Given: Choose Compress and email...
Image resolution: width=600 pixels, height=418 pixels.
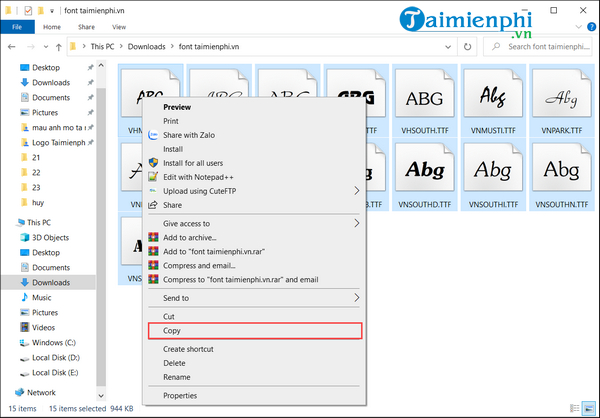Looking at the screenshot, I should [x=254, y=266].
